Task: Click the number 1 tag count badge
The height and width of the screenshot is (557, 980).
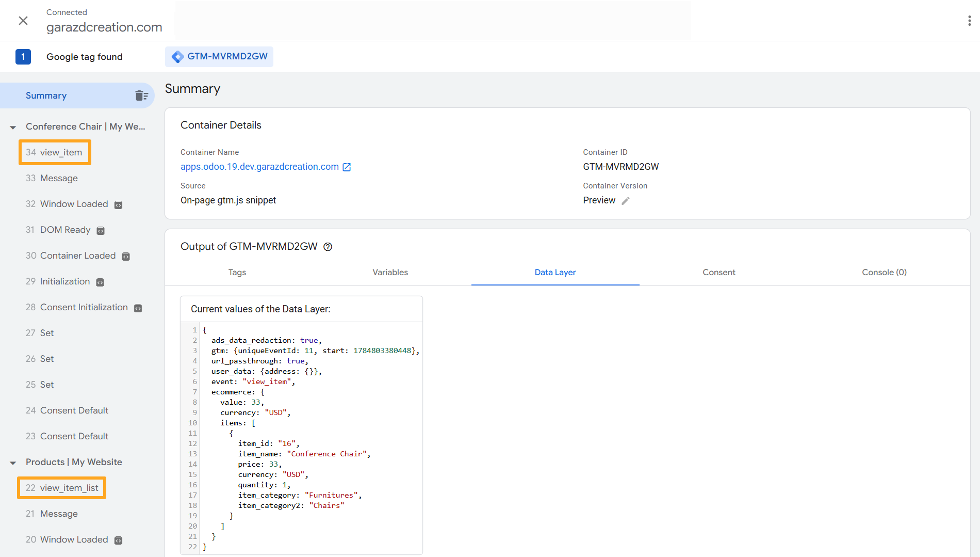Action: pyautogui.click(x=23, y=57)
